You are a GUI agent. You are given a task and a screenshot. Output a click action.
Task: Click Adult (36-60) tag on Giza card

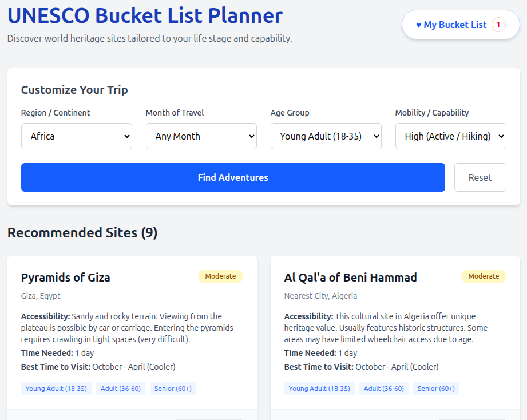click(x=121, y=389)
